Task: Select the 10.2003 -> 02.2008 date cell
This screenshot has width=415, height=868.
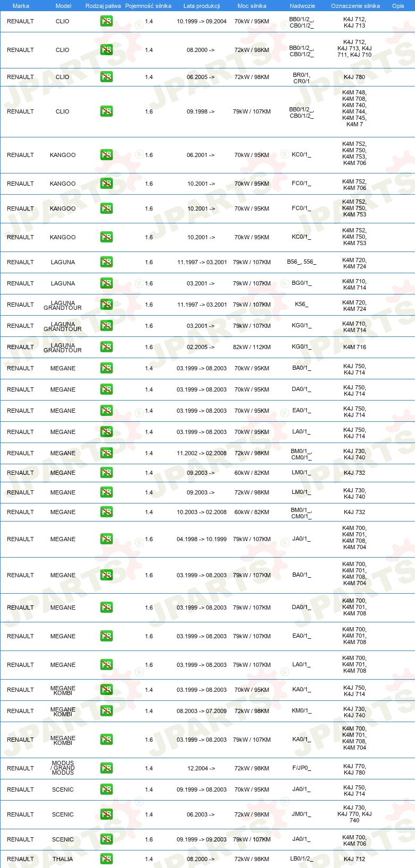Action: [x=202, y=513]
